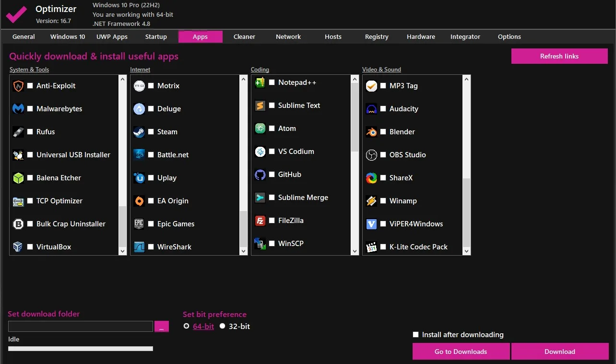Click the Optimizer checkmark logo
Screen dimensions: 616x364
tap(17, 15)
